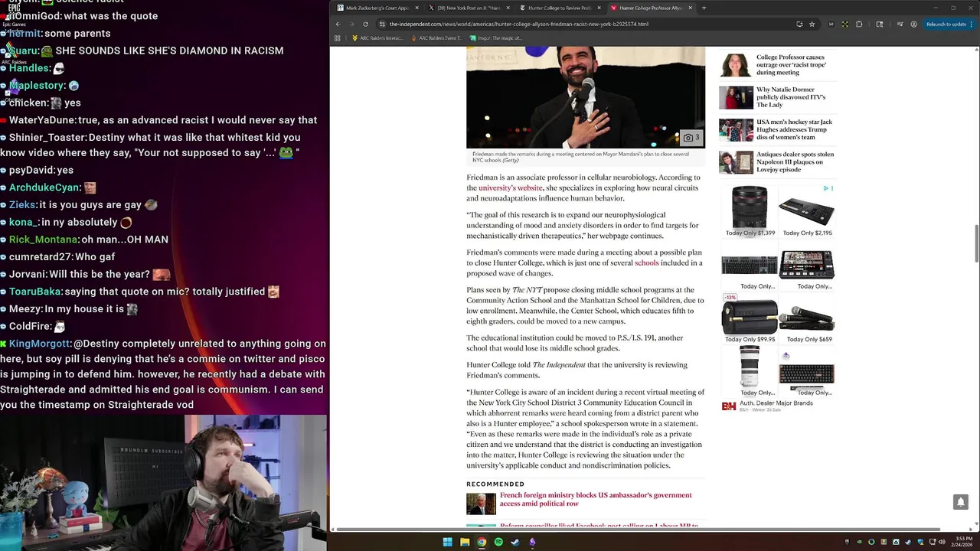Open the bookmarks apps grid icon
The height and width of the screenshot is (551, 980).
tap(338, 37)
